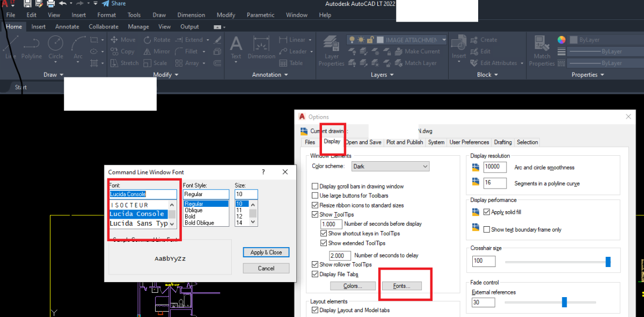Select Bold in the Font Style list
Image resolution: width=644 pixels, height=317 pixels.
[x=190, y=217]
